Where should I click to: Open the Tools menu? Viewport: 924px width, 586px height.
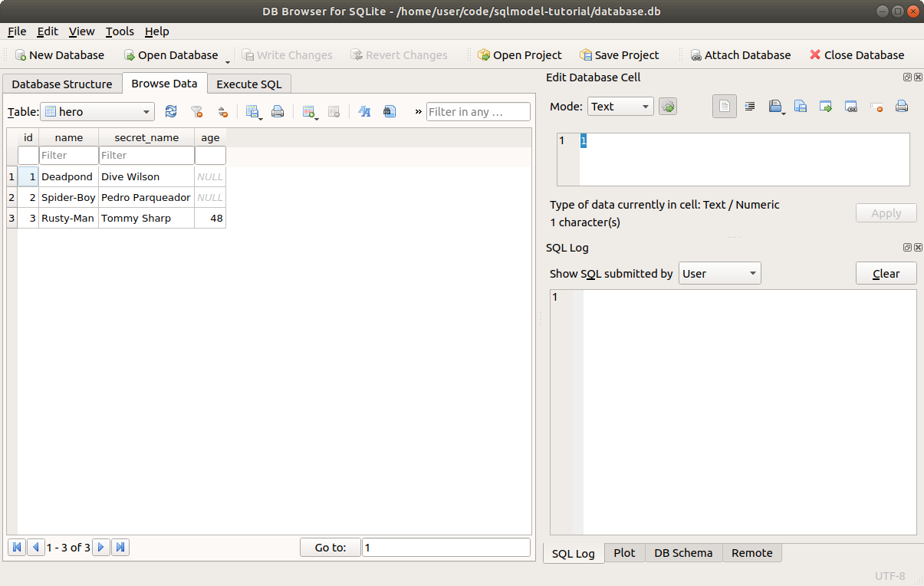point(119,31)
